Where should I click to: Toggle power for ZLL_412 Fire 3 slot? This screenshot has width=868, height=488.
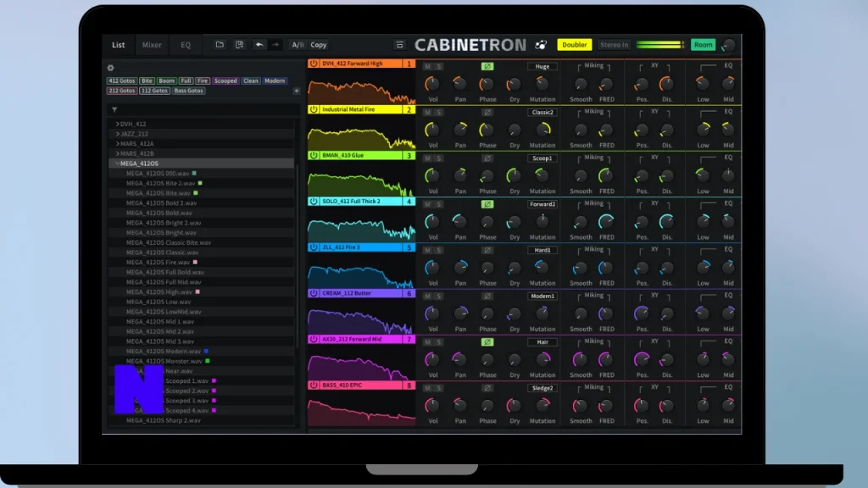pyautogui.click(x=314, y=247)
